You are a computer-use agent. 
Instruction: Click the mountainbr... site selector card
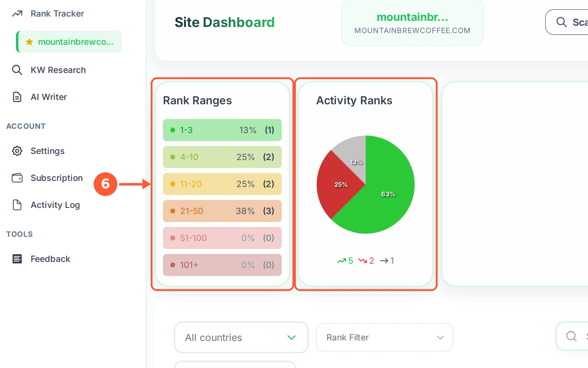412,23
